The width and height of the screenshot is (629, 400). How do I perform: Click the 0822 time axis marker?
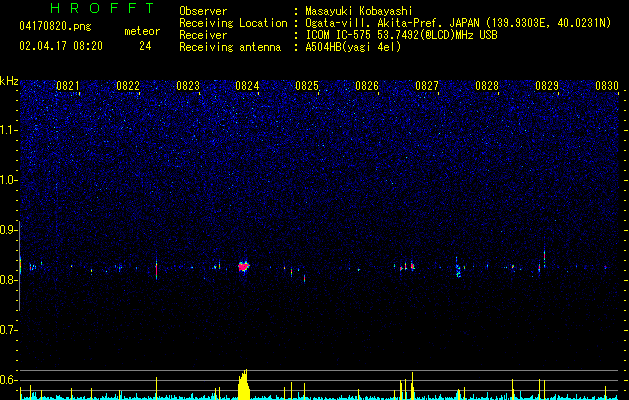[128, 86]
